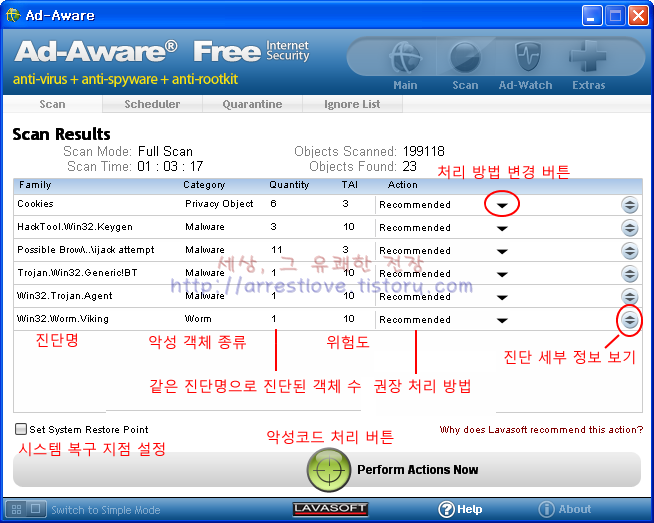Sort by the Family column header

35,184
